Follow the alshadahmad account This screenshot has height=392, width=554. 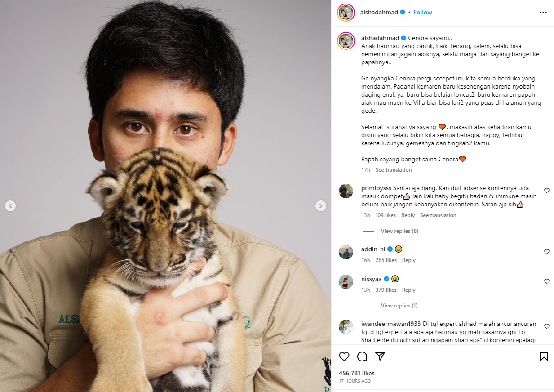[422, 13]
